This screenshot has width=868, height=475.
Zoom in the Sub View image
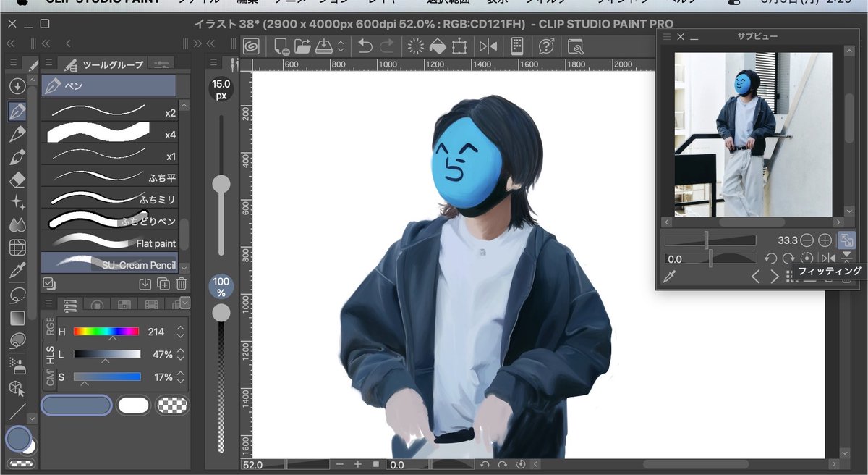click(825, 240)
